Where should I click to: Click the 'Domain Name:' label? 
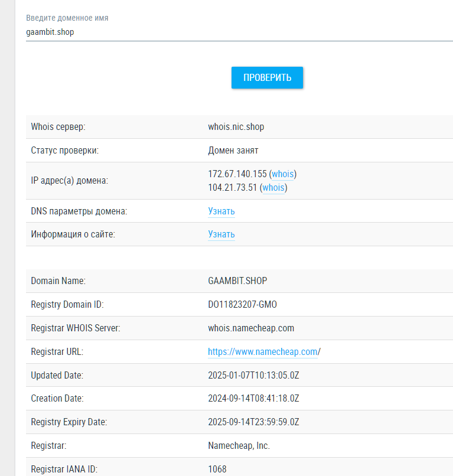tap(58, 281)
